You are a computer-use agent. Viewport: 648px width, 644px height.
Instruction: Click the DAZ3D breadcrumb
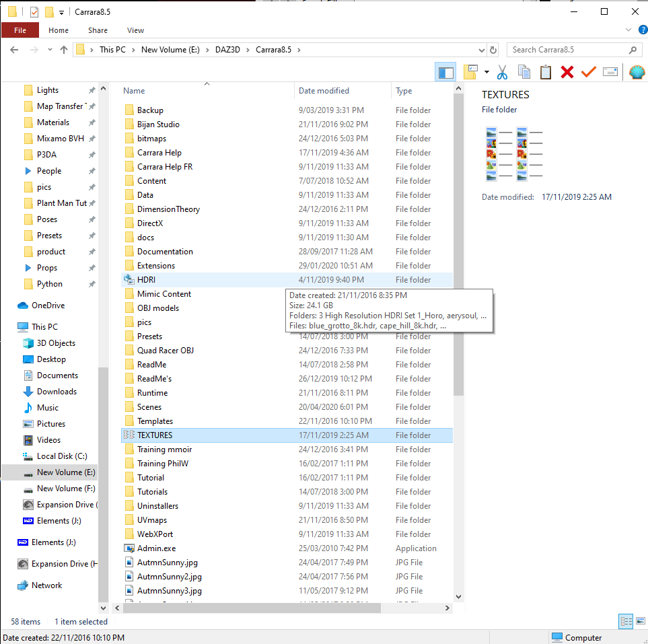point(227,50)
